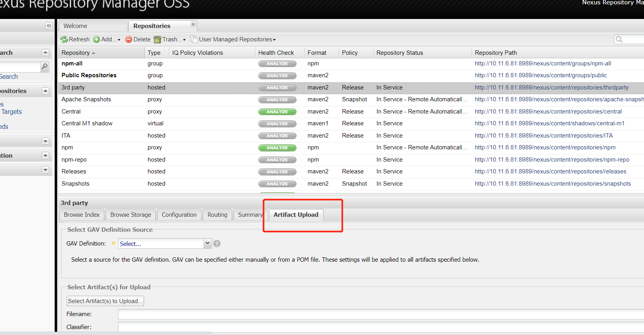The width and height of the screenshot is (644, 335).
Task: Sort by Format column header
Action: pos(321,53)
